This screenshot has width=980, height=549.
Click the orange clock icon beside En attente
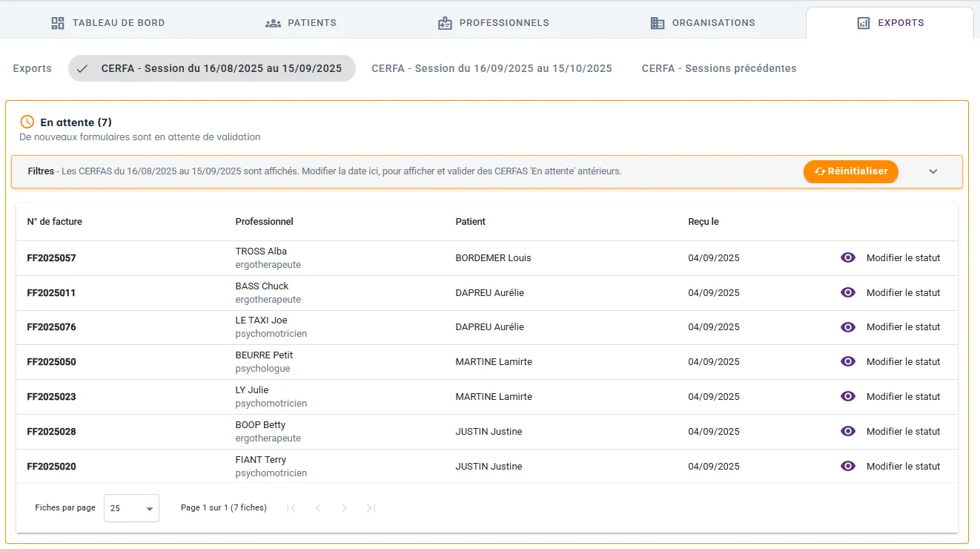[27, 122]
